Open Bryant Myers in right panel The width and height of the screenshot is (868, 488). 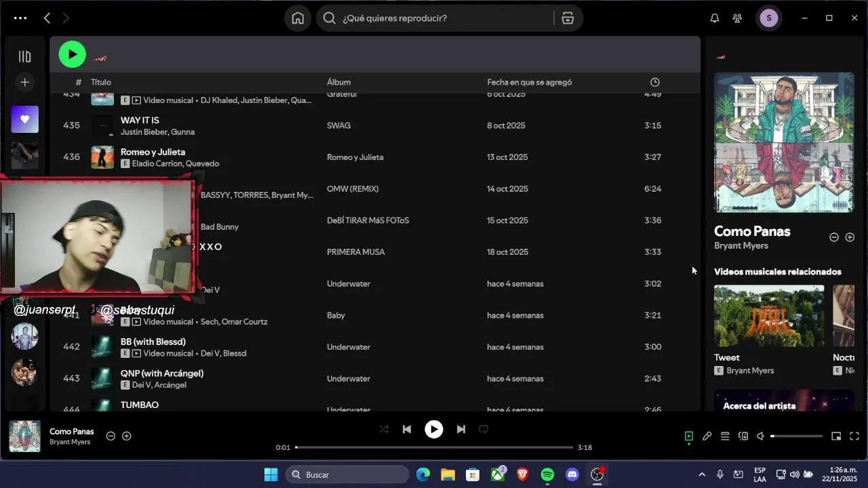[741, 245]
